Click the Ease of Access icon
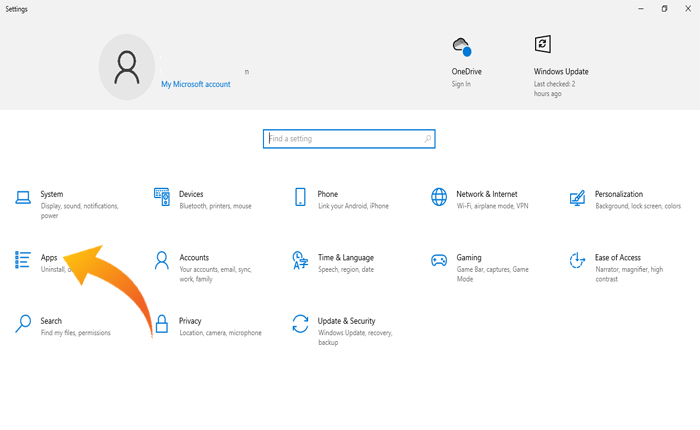Image resolution: width=700 pixels, height=430 pixels. coord(576,260)
